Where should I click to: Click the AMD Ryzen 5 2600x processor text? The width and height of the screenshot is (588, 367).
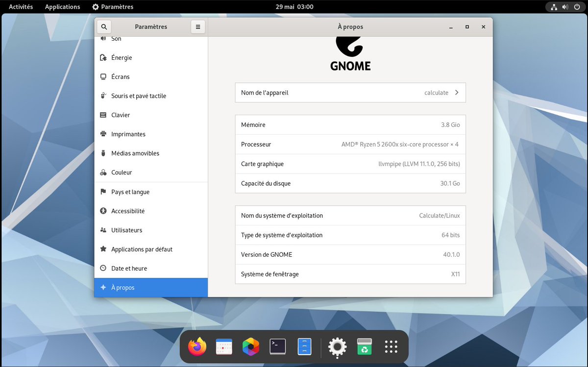[x=400, y=145]
